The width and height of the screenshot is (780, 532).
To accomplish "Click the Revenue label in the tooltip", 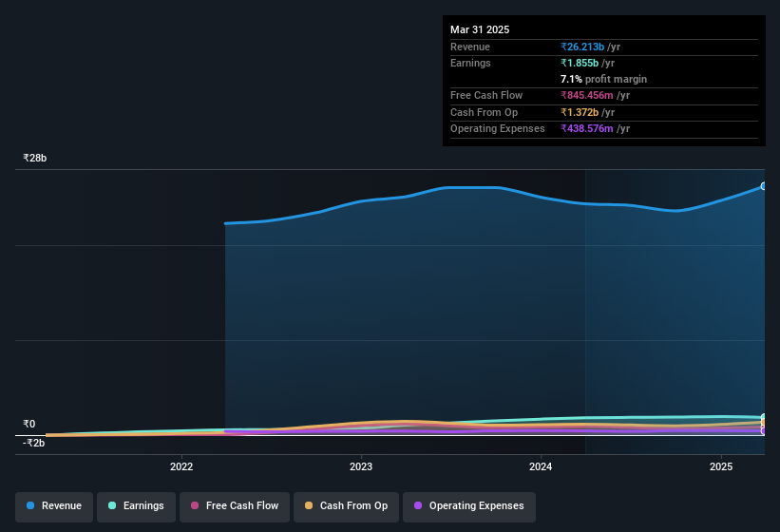I will [470, 47].
